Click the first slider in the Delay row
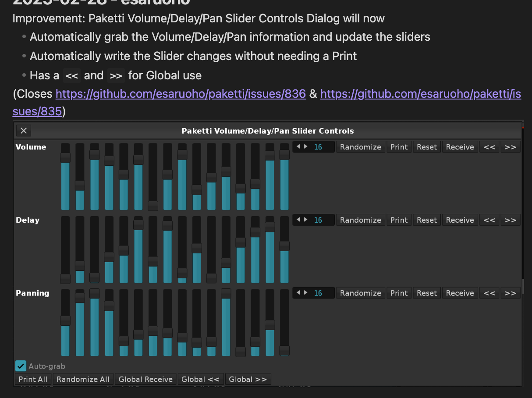 [x=65, y=249]
